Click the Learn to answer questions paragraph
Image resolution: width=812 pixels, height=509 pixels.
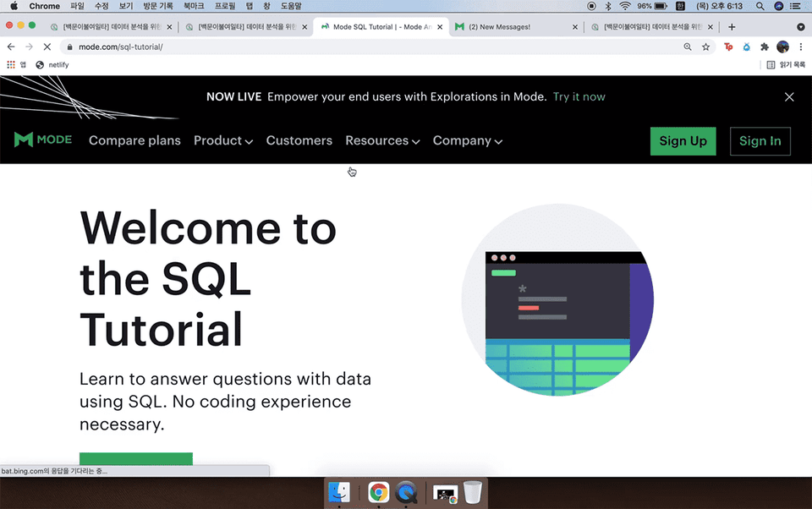(x=225, y=402)
